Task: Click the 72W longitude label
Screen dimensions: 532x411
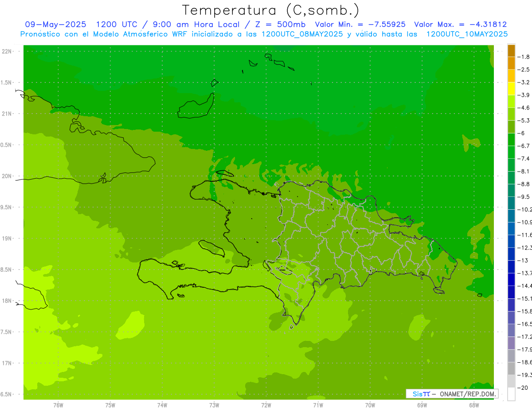Action: (266, 405)
